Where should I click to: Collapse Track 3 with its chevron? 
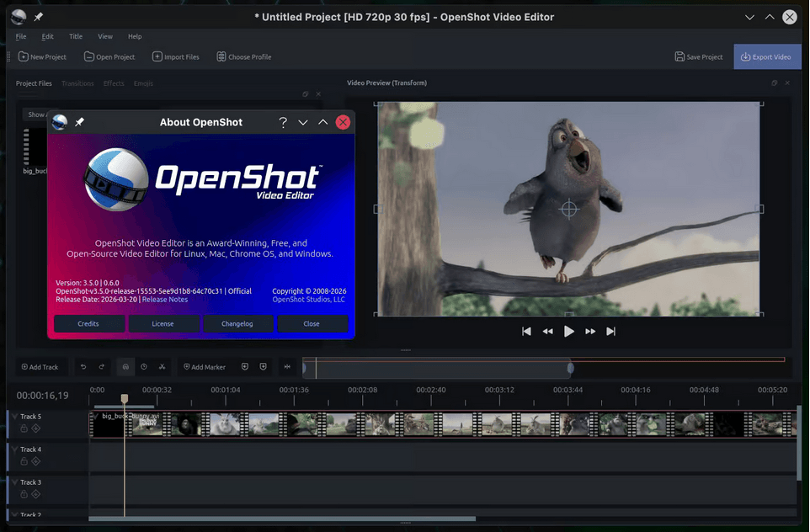tap(14, 482)
